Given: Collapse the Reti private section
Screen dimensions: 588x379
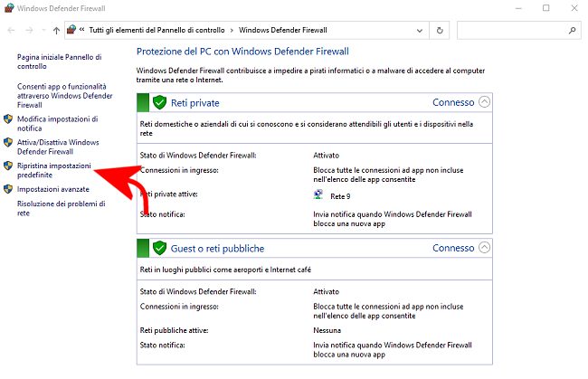Looking at the screenshot, I should [x=484, y=102].
